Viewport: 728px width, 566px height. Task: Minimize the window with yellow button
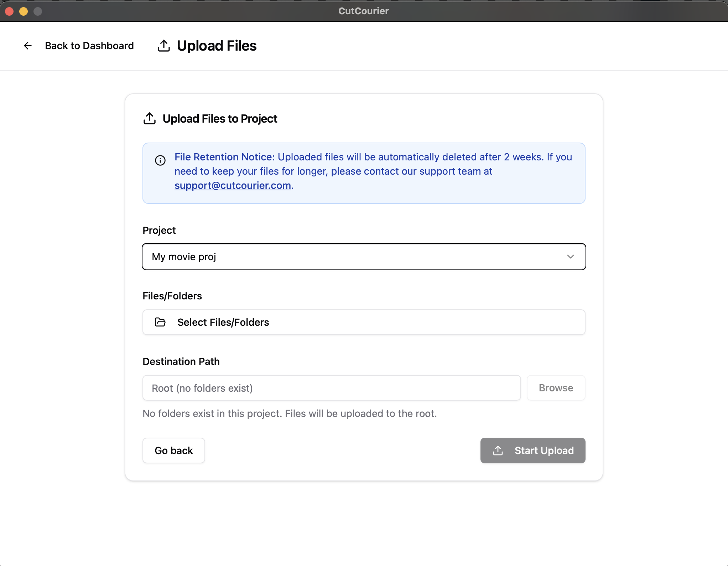[24, 11]
